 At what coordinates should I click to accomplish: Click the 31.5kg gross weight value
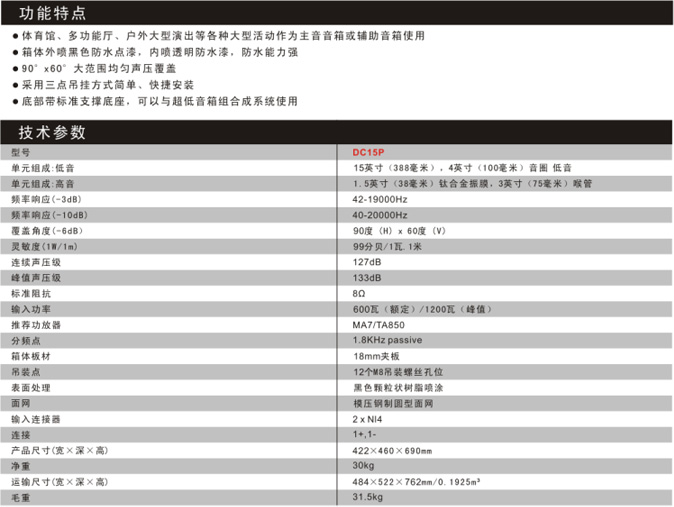[367, 498]
